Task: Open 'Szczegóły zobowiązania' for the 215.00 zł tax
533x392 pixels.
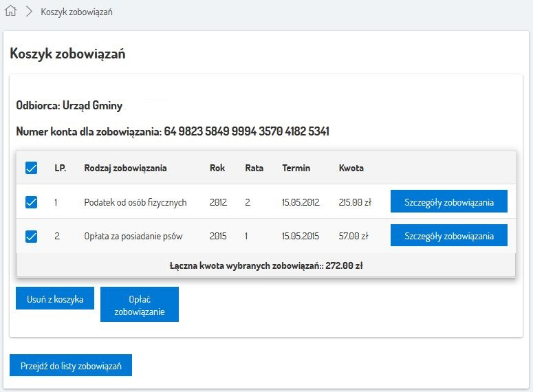Action: tap(448, 202)
